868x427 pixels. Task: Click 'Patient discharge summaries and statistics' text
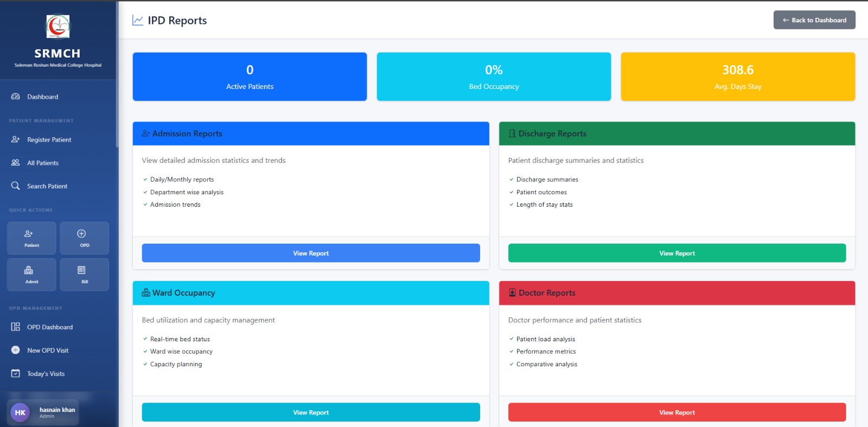(576, 161)
